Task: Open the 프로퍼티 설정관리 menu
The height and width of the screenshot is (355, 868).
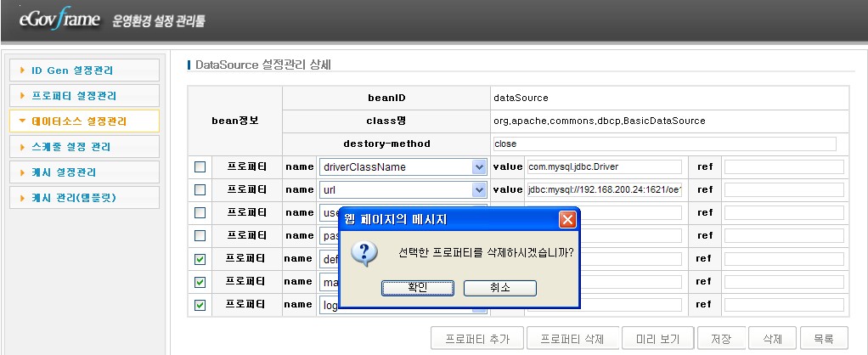Action: tap(83, 96)
